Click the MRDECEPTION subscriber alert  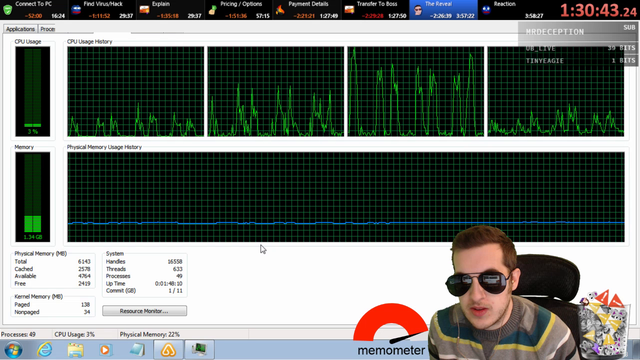click(578, 31)
